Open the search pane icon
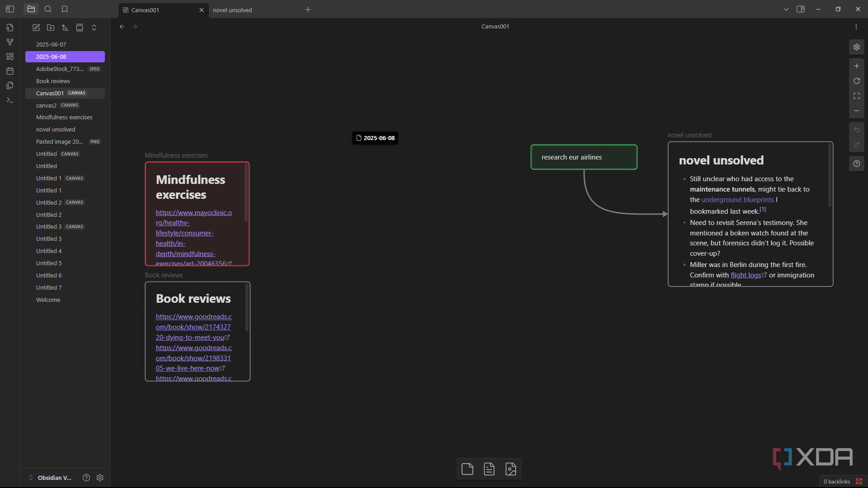This screenshot has width=868, height=488. 48,9
